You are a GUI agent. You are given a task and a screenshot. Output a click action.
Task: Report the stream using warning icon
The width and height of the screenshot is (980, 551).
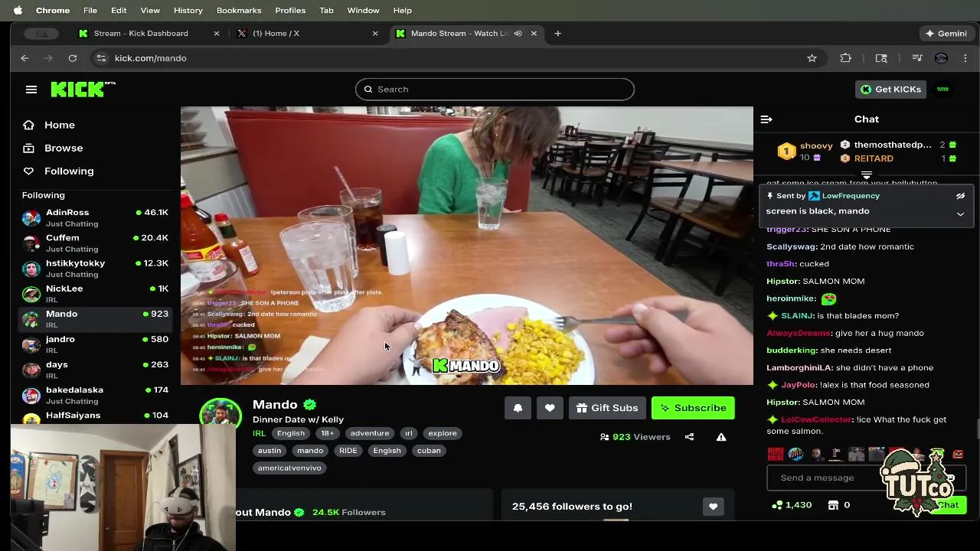(x=721, y=437)
